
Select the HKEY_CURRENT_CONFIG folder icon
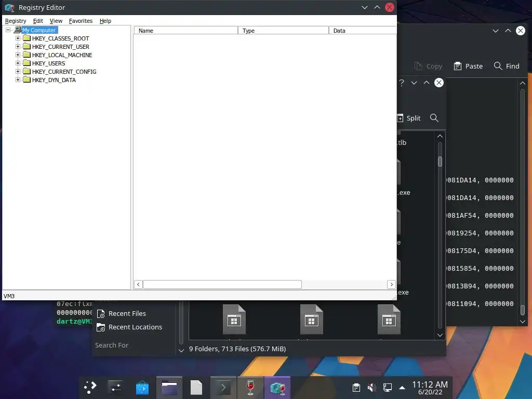pyautogui.click(x=27, y=71)
